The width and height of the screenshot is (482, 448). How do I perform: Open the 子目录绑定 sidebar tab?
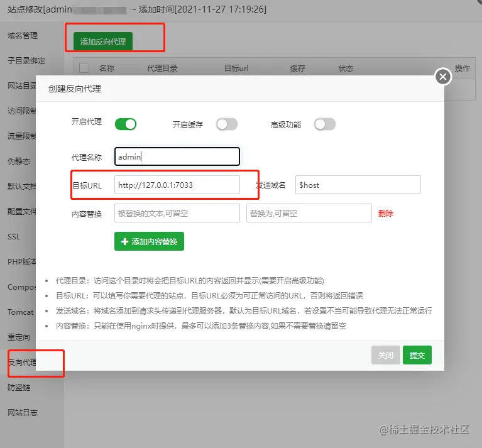26,61
